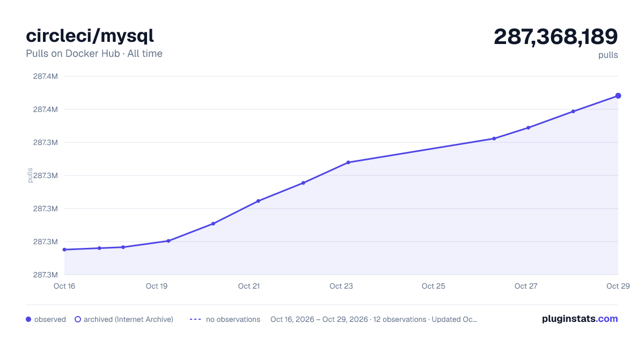Select the first data point at Oct 16
The height and width of the screenshot is (338, 644).
point(64,249)
